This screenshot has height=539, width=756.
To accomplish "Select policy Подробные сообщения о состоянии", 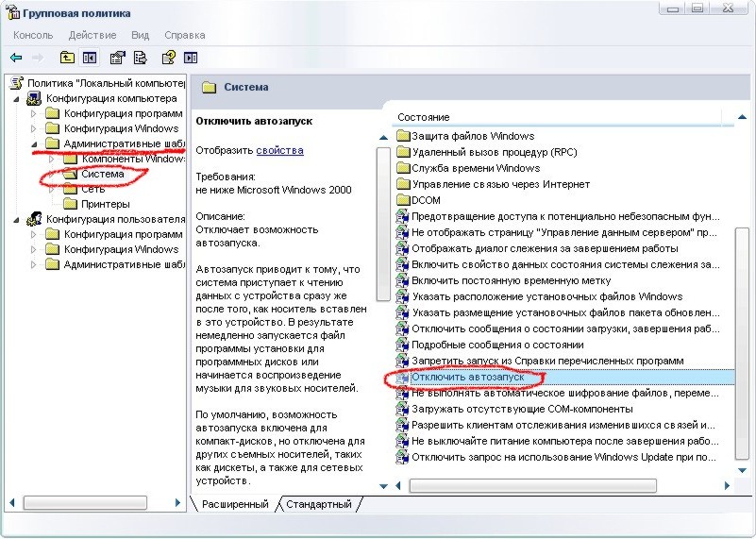I will coord(490,345).
